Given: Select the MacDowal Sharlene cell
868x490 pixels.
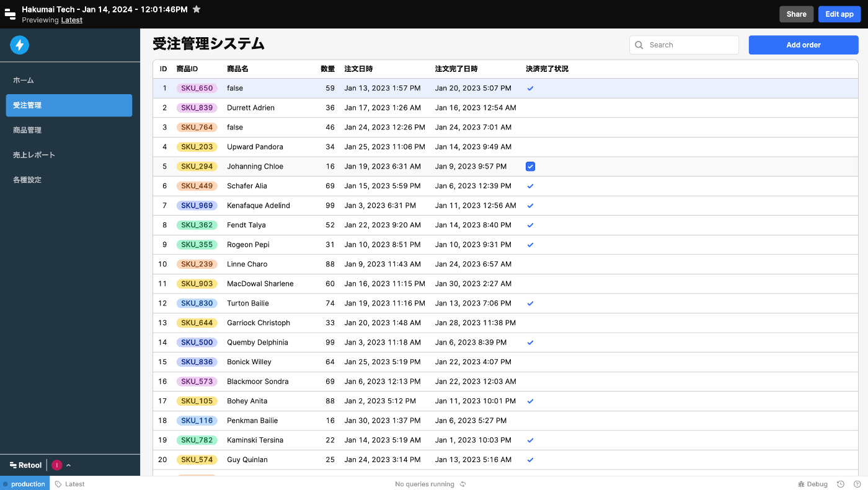Looking at the screenshot, I should click(260, 284).
